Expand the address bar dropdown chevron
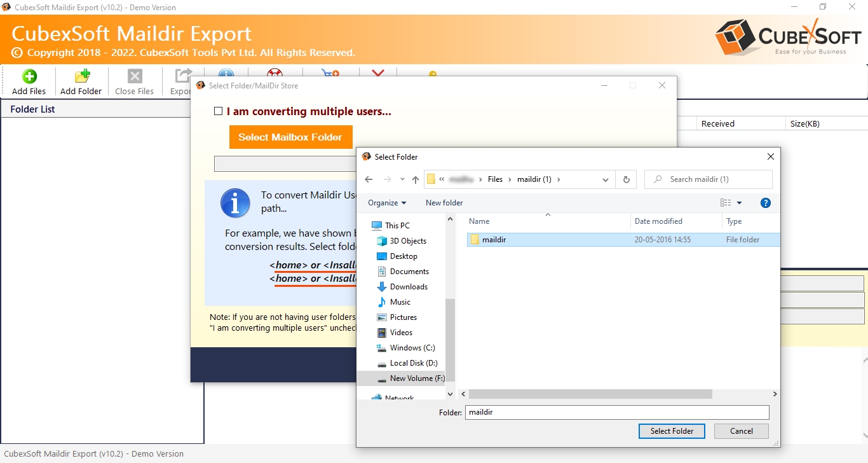The height and width of the screenshot is (463, 868). tap(605, 179)
